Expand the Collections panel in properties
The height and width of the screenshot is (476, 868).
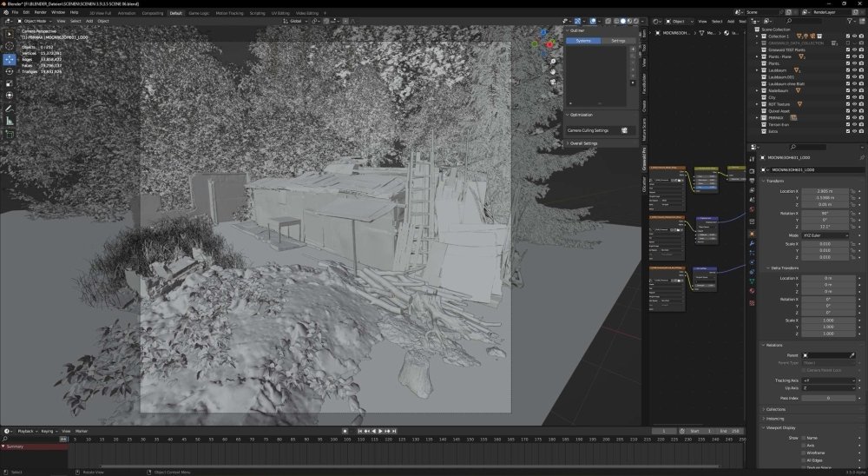pyautogui.click(x=775, y=409)
